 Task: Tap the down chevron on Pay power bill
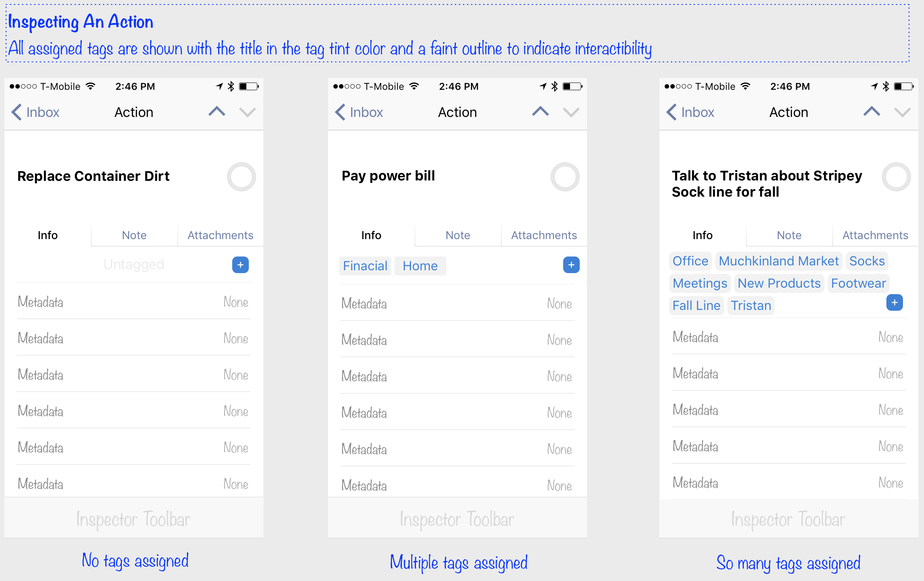tap(571, 112)
